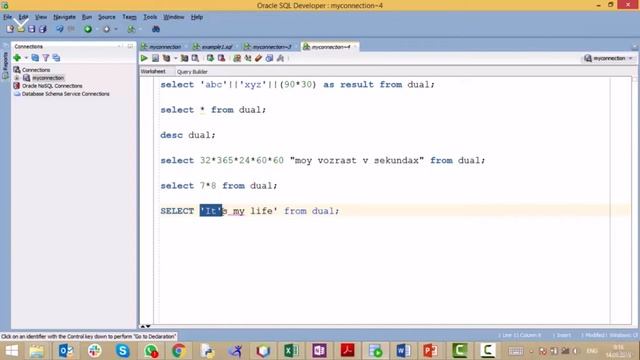The height and width of the screenshot is (360, 640).
Task: Click inside the SELECT 'It's my life' statement
Action: tap(250, 211)
